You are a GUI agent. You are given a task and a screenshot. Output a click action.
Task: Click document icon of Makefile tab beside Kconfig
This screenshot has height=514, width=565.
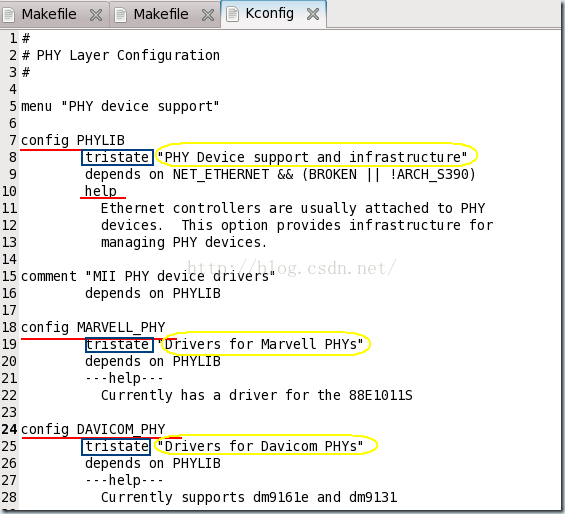(121, 15)
